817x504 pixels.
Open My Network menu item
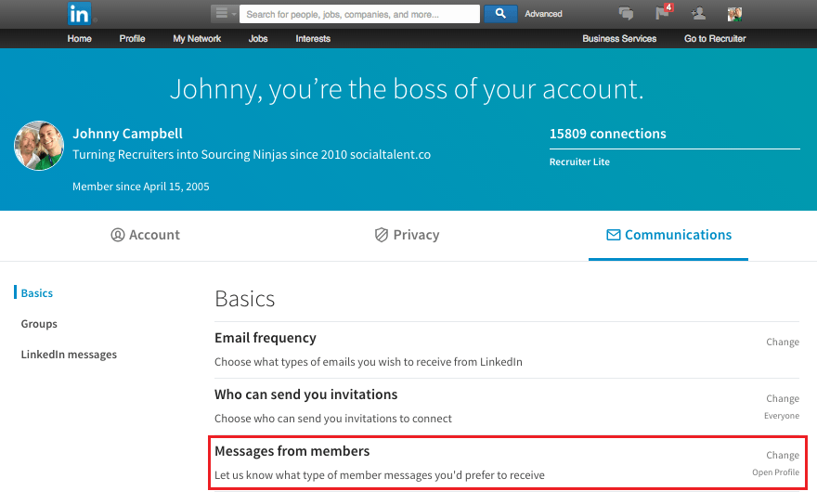point(197,39)
